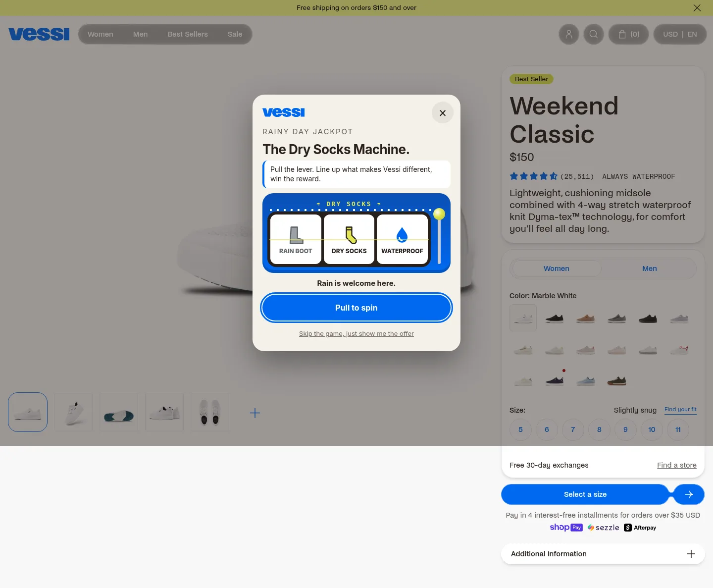Screen dimensions: 713x588
Task: Select size 5
Action: pyautogui.click(x=520, y=429)
